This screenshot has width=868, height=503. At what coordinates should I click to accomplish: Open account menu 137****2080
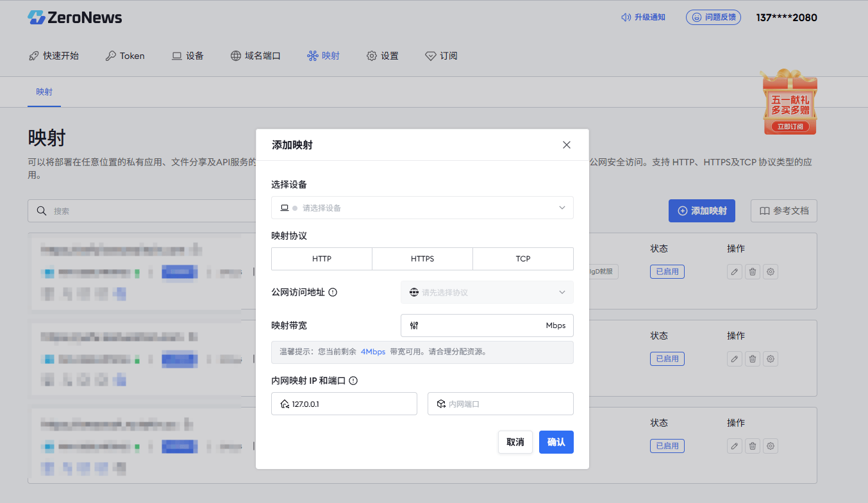click(787, 17)
